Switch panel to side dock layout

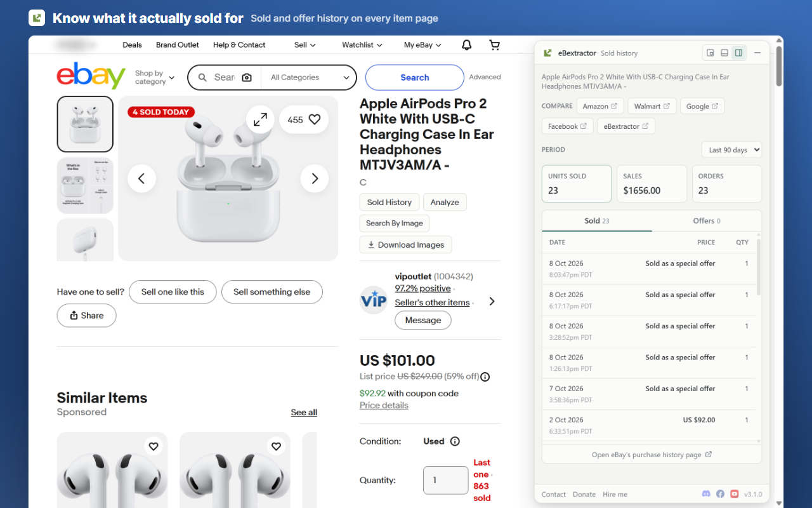[738, 53]
